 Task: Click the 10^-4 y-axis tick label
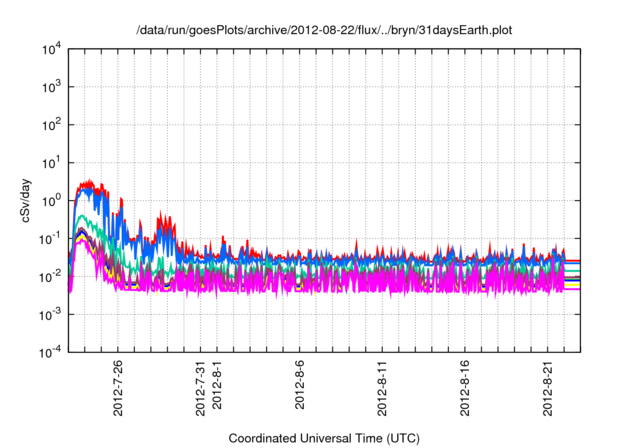coord(50,353)
